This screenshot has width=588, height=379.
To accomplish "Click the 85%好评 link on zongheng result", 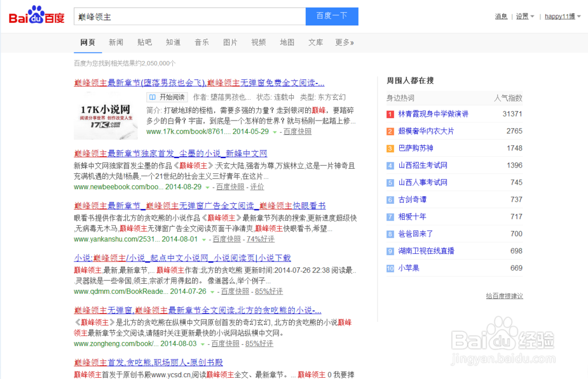I will tap(259, 344).
